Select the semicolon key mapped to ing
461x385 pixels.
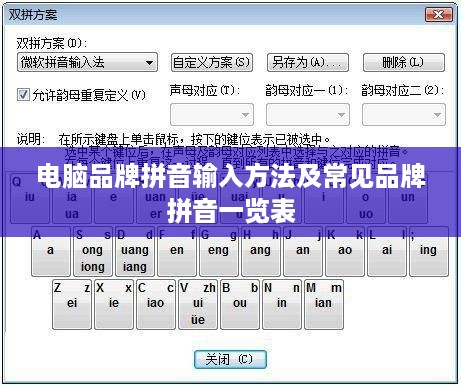(x=429, y=252)
